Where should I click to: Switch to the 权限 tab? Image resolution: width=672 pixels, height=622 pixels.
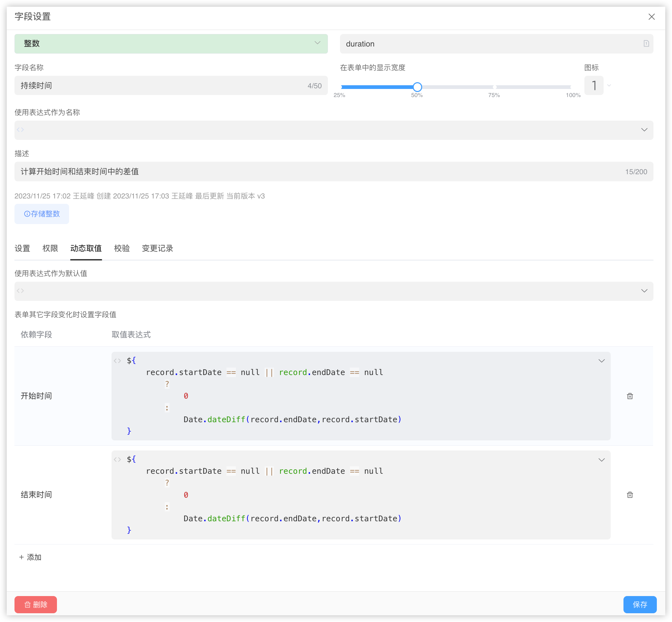[50, 248]
